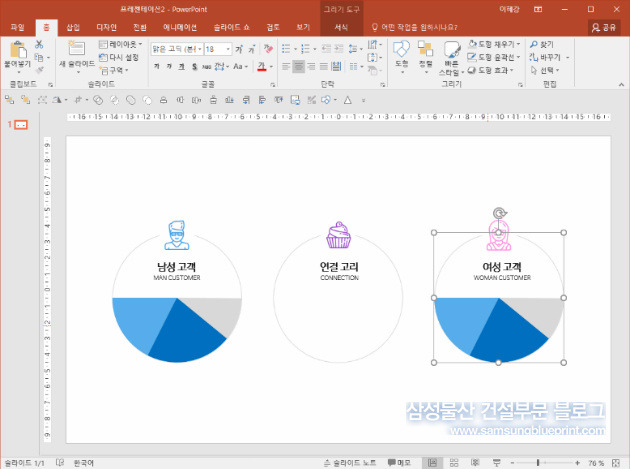630x469 pixels.
Task: Switch to slide sorter view
Action: pyautogui.click(x=454, y=463)
